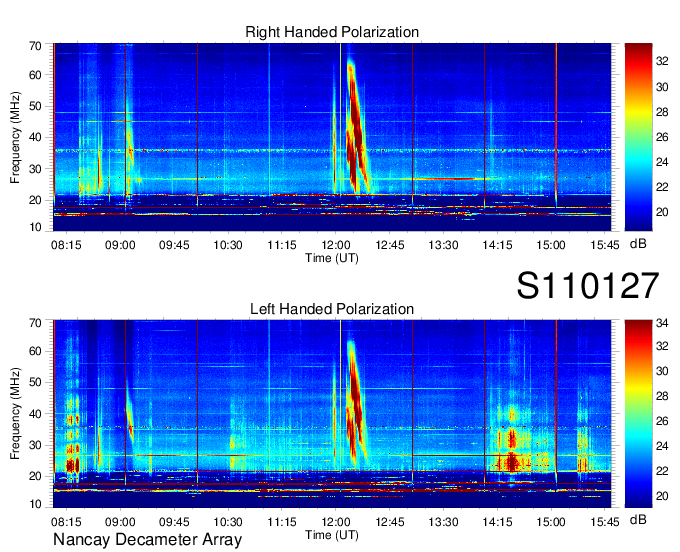The width and height of the screenshot is (680, 552).
Task: Click the Left Handed plot colorbar gradient
Action: coord(638,414)
